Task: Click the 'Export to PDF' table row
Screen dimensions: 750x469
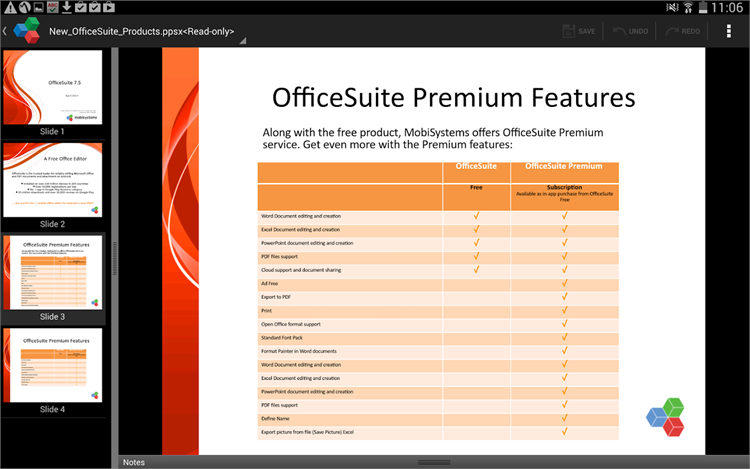Action: tap(438, 297)
